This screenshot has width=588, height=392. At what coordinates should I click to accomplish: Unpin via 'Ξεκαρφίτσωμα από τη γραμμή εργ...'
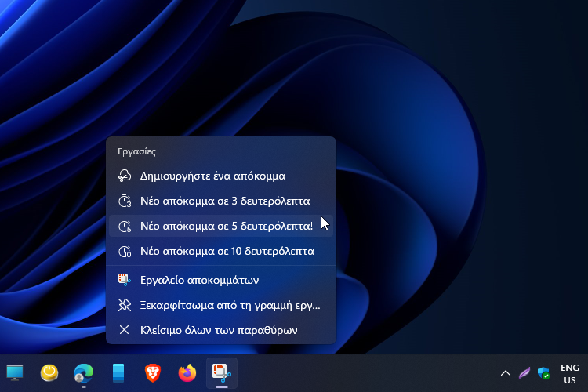[221, 305]
